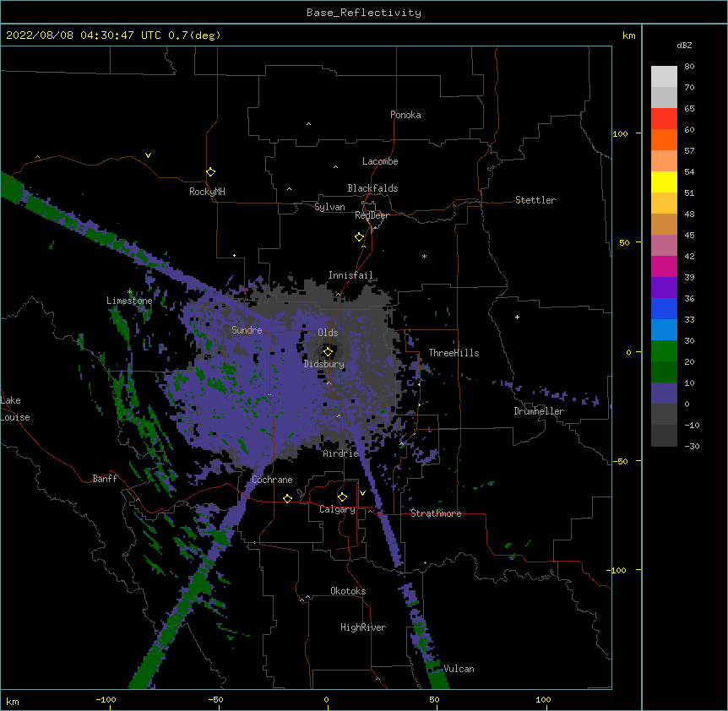The image size is (728, 711).
Task: Click the 80 value on the dBZ legend
Action: point(689,67)
